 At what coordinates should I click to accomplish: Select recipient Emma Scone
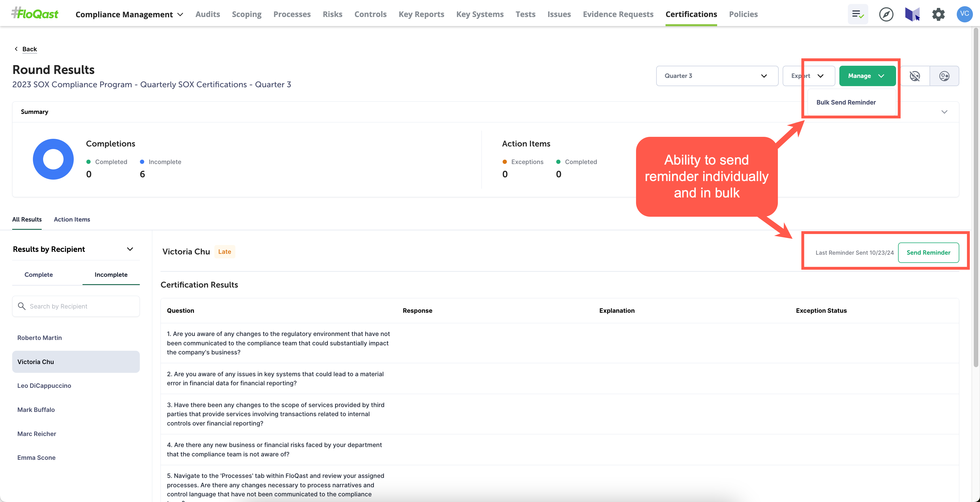coord(76,458)
